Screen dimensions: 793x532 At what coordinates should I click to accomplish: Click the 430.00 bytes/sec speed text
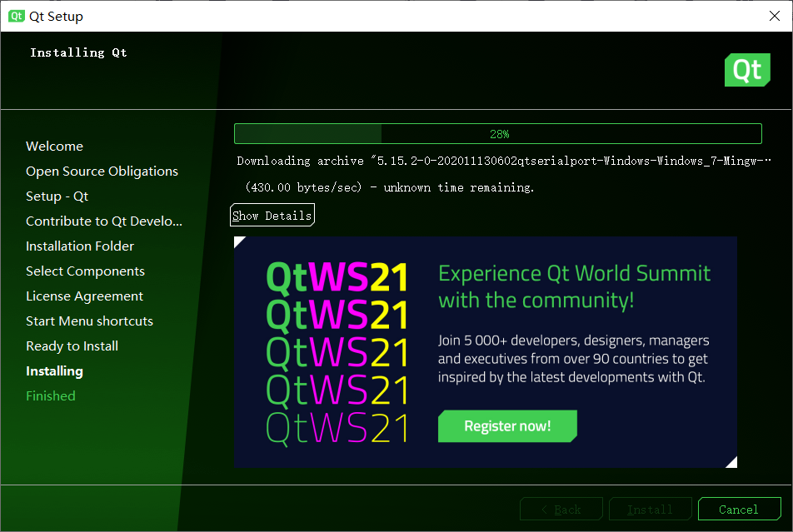tap(390, 187)
